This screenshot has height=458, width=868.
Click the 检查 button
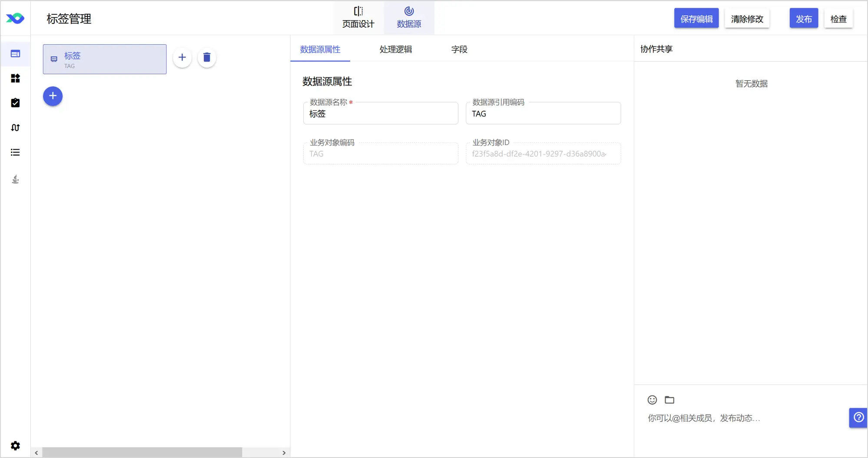click(x=838, y=19)
